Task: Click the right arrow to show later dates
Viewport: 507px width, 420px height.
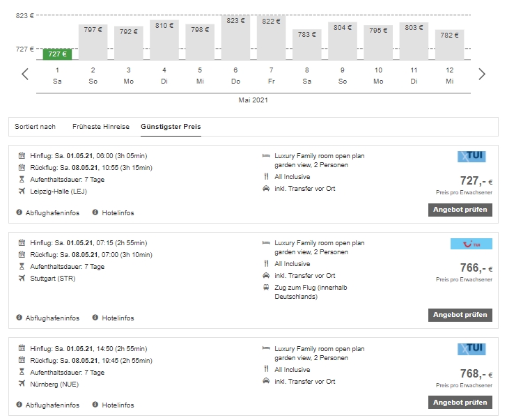Action: tap(481, 74)
